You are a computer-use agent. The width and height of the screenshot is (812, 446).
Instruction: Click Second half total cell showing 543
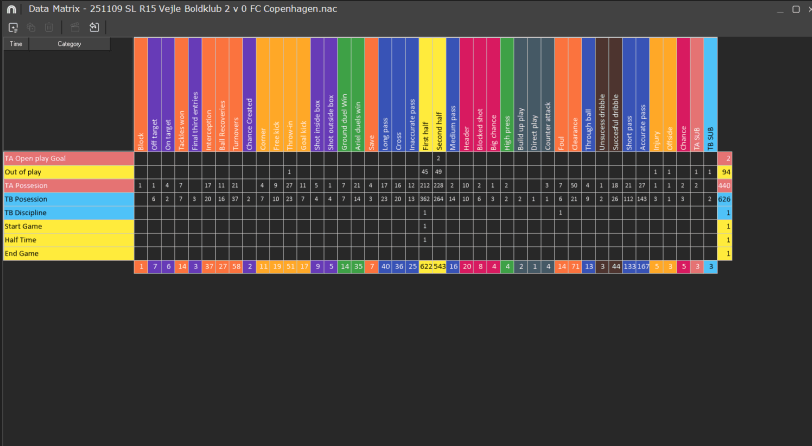click(439, 267)
